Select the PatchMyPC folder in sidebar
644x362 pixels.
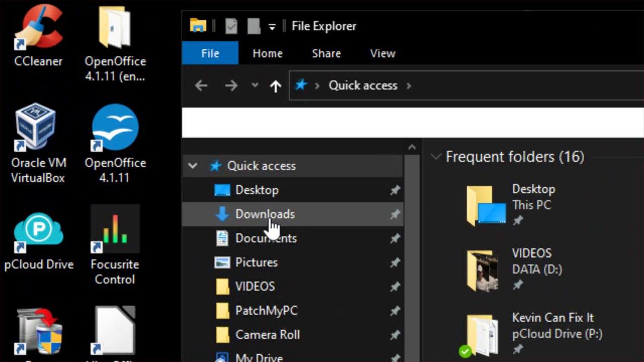pyautogui.click(x=266, y=311)
